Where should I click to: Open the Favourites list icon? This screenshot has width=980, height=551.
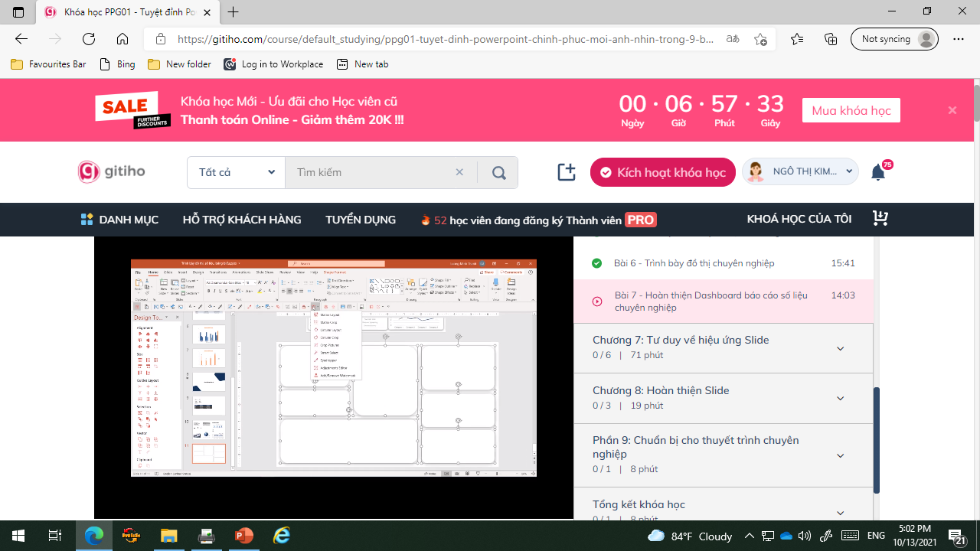coord(797,39)
